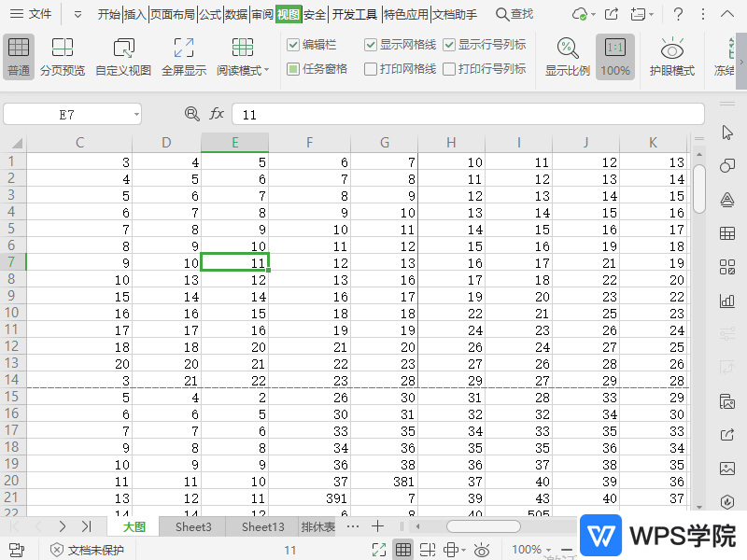Viewport: 747px width, 560px height.
Task: Switch to the 数据 ribbon tab
Action: 236,14
